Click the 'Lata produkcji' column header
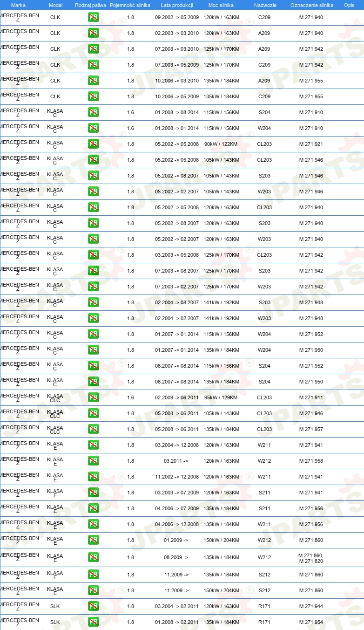Screen dimensions: 364x630 [x=177, y=5]
